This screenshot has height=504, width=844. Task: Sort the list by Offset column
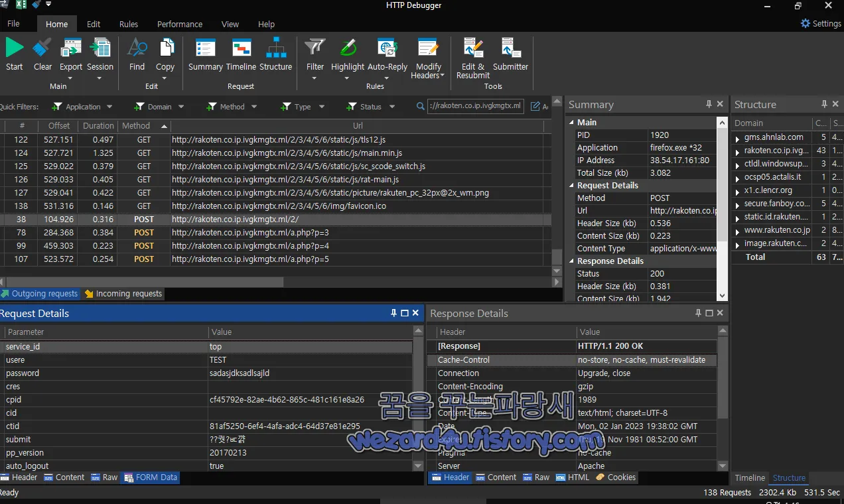point(59,126)
